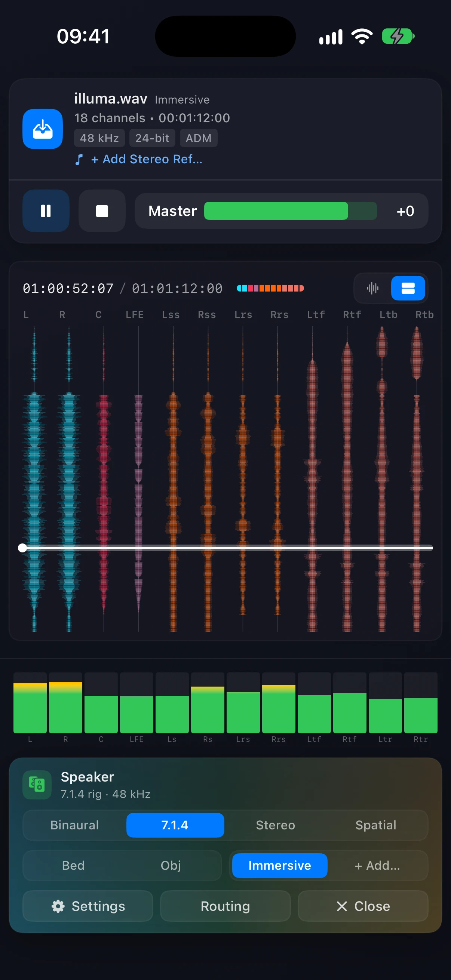Click the 24-bit badge
Viewport: 451px width, 980px height.
tap(152, 138)
